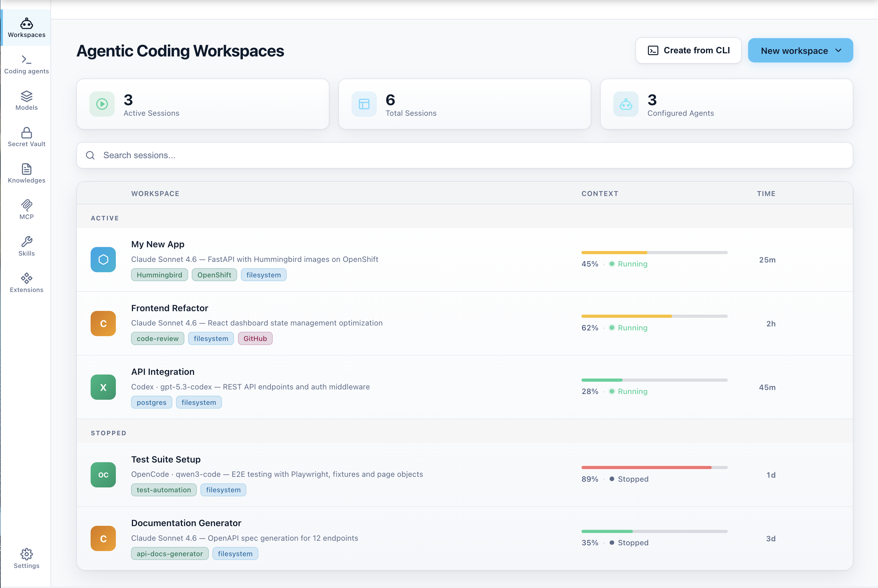Click the New workspace button label
This screenshot has width=878, height=588.
click(x=794, y=51)
